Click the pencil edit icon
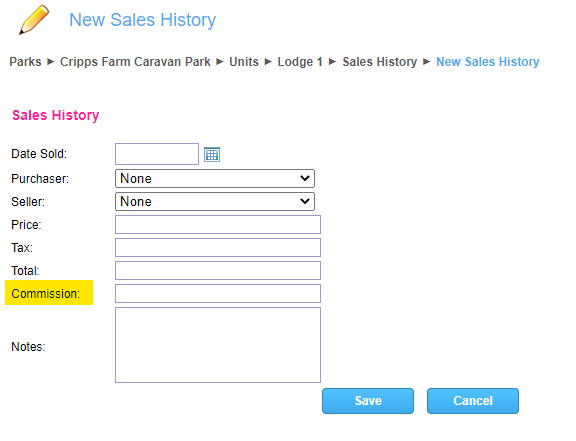 (34, 20)
